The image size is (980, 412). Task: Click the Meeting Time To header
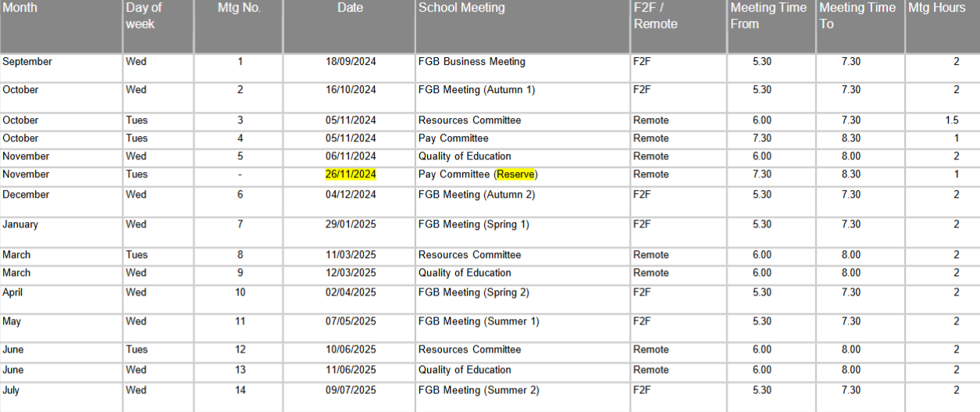click(857, 16)
